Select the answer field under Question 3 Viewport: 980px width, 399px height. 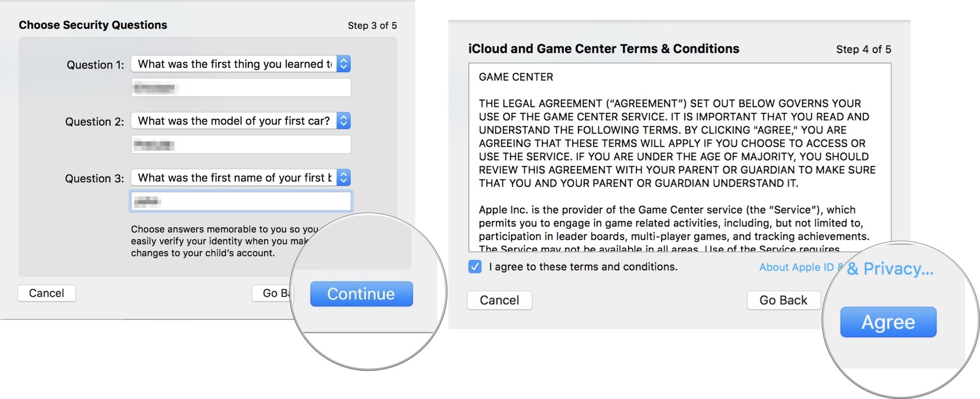point(241,201)
